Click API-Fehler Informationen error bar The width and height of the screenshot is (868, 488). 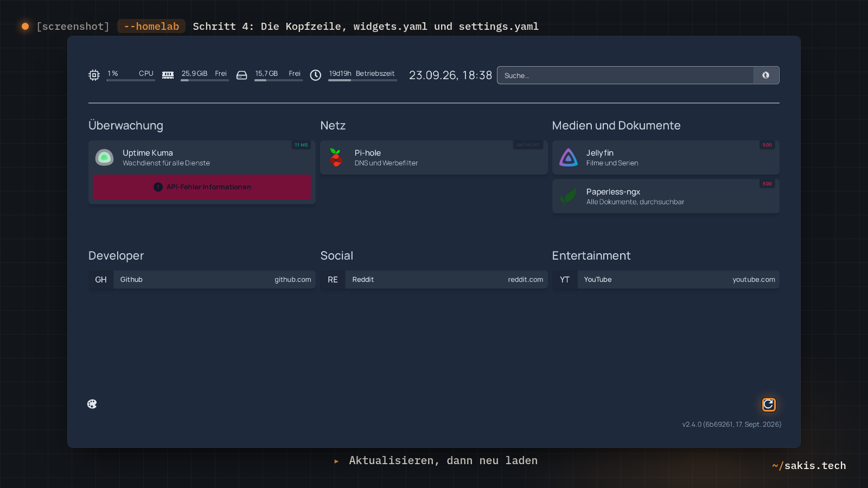(x=202, y=187)
